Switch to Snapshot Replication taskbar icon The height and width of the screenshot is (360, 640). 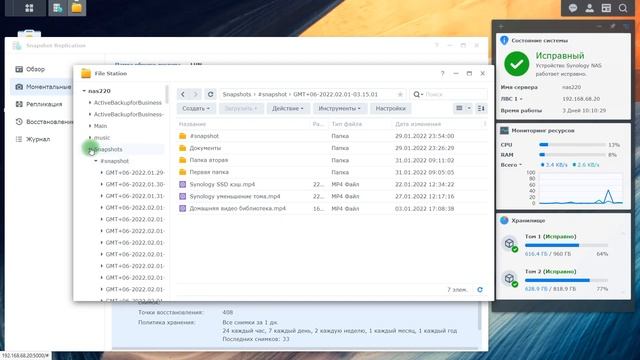tap(58, 8)
